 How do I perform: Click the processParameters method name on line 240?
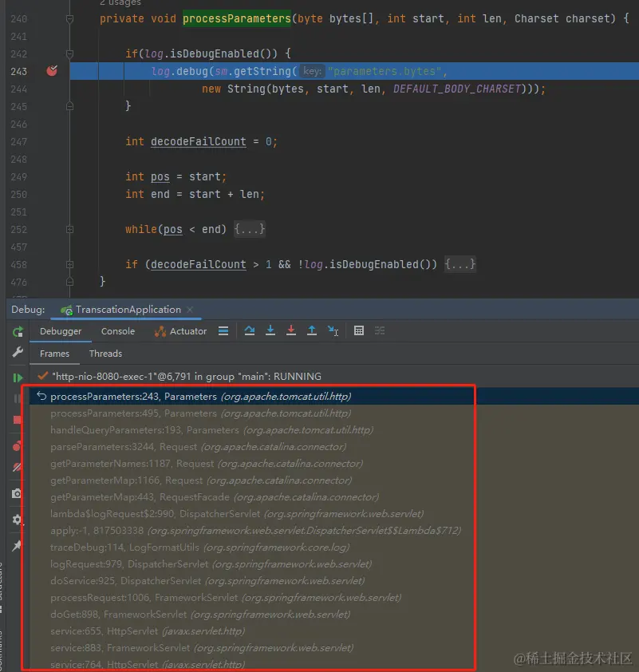237,19
